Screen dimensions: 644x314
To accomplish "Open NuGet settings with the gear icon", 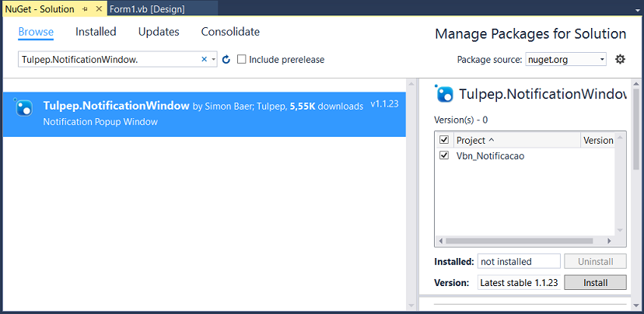I will (x=620, y=60).
